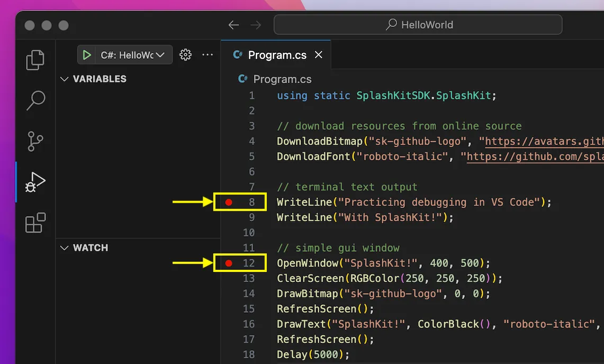Click RefreshScreen call on line 17
The width and height of the screenshot is (604, 364).
325,339
